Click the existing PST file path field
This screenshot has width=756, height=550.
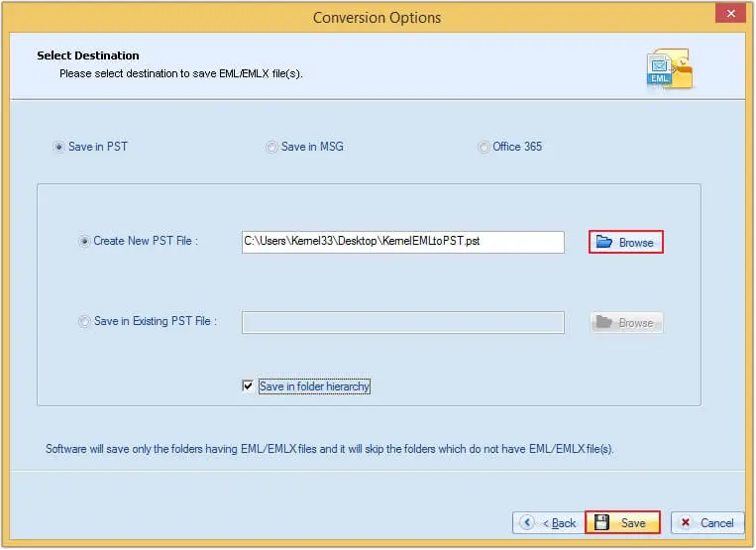click(402, 322)
